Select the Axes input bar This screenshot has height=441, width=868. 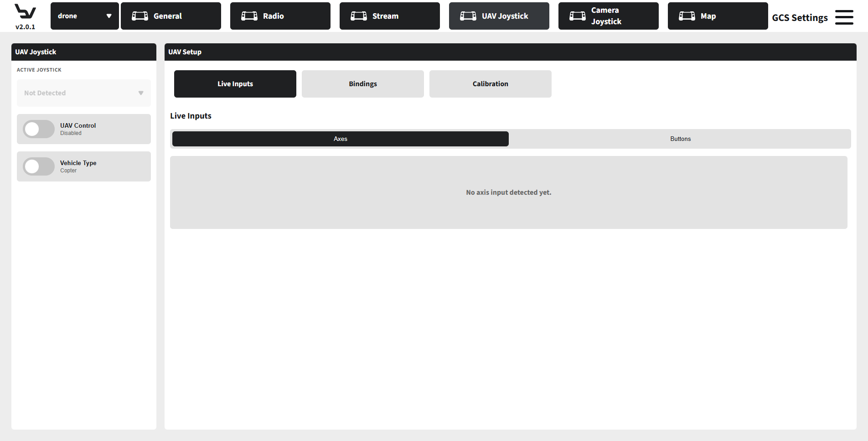click(340, 139)
